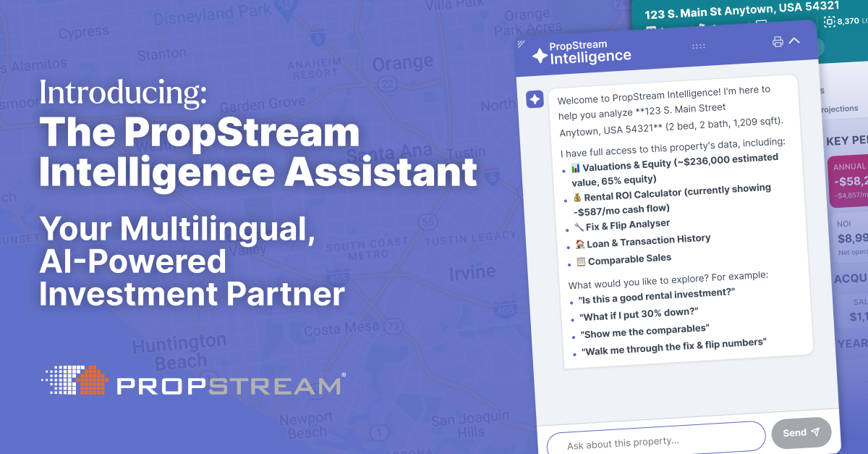Click the PROPSTREAM wordmark
868x454 pixels.
(229, 384)
